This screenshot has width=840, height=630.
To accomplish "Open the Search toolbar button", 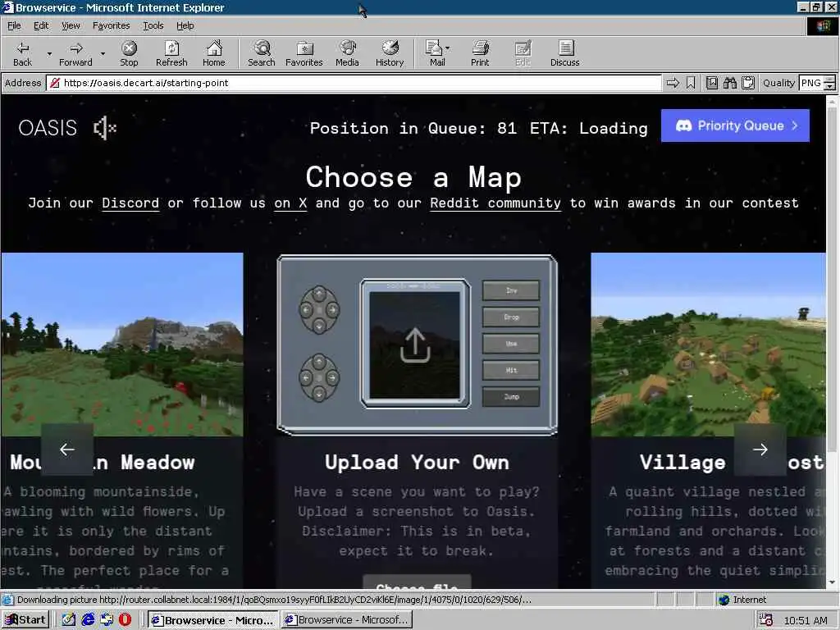I will point(262,53).
